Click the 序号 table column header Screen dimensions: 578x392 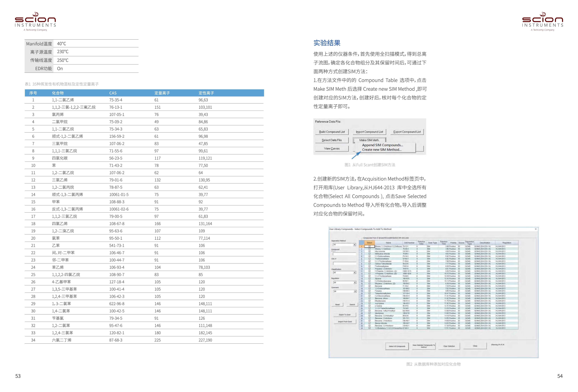[x=33, y=93]
